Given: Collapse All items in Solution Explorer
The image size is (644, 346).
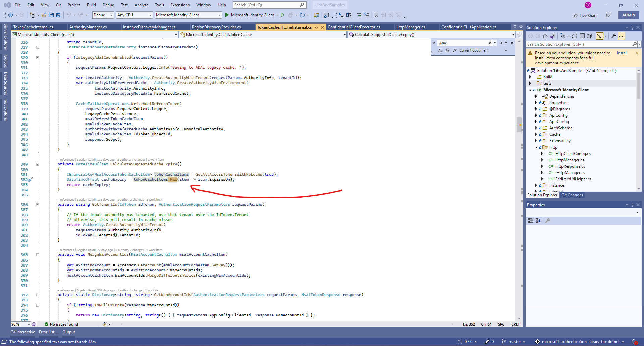Looking at the screenshot, I should tap(582, 36).
